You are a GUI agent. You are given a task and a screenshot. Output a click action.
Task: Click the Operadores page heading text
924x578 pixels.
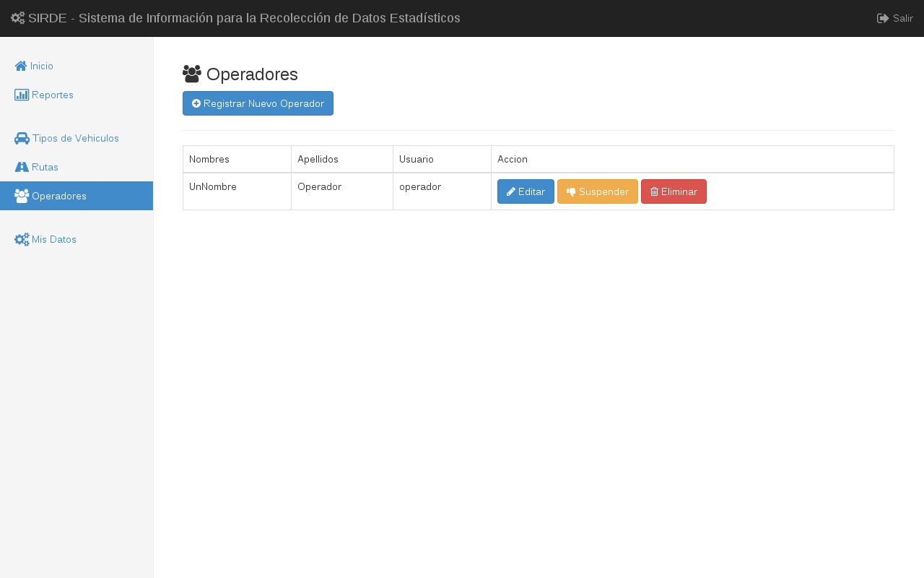252,74
